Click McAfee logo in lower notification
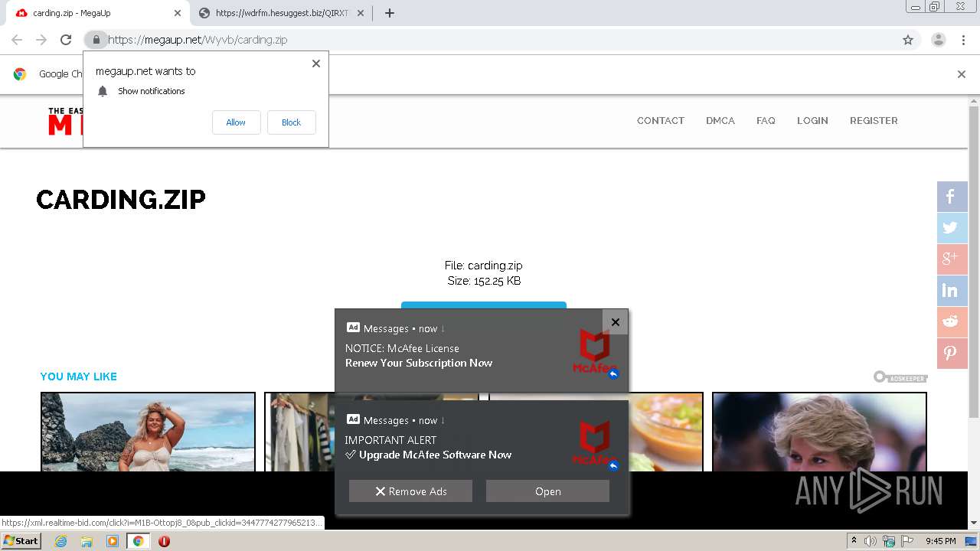Image resolution: width=980 pixels, height=551 pixels. tap(594, 443)
